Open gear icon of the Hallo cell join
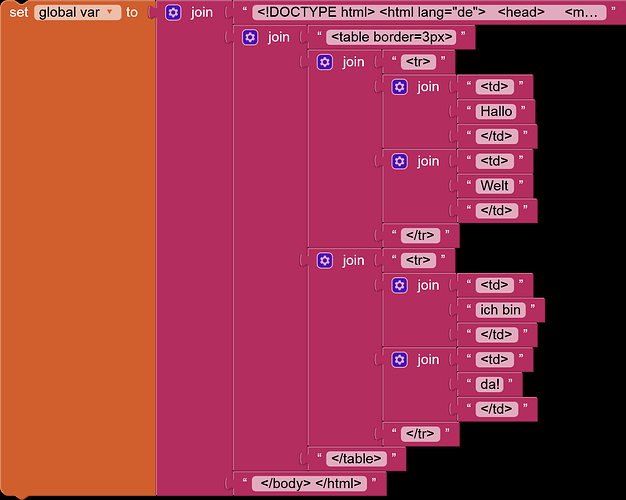 400,87
